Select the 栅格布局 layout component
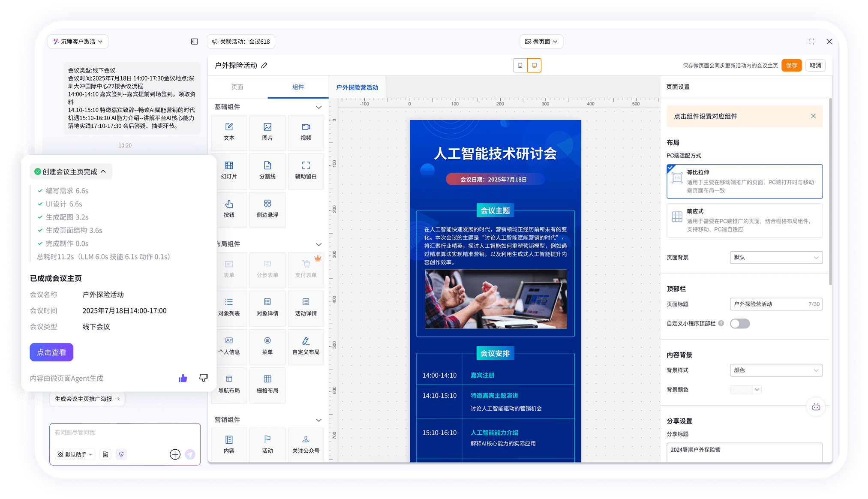This screenshot has width=868, height=499. click(267, 385)
